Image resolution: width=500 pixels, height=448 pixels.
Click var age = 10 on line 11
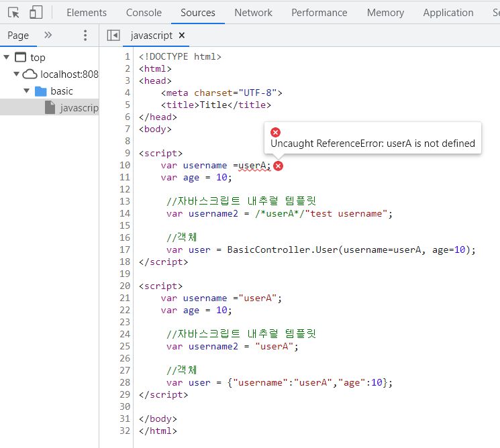tap(197, 178)
